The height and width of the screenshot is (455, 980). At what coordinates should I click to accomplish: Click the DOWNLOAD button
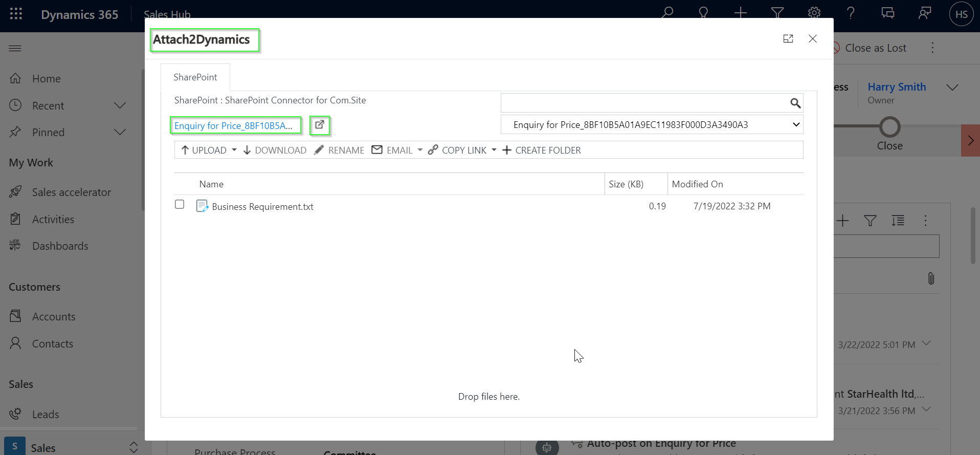275,150
